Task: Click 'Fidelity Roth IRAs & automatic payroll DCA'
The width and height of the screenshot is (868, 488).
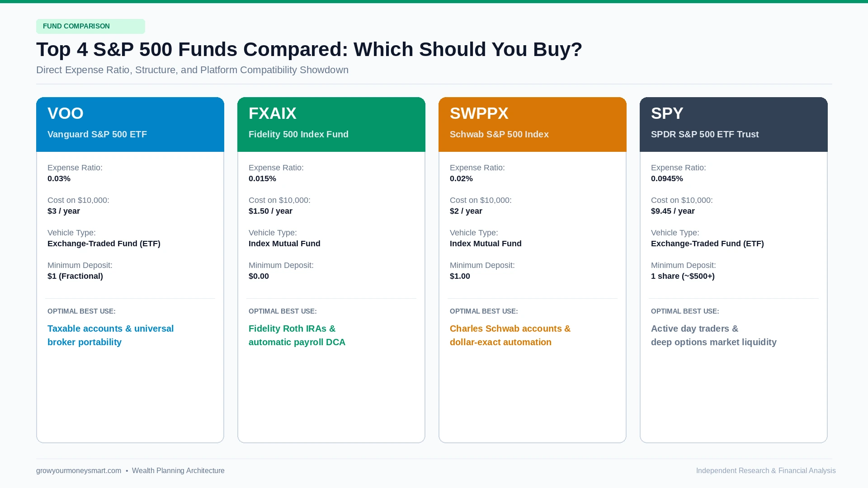Action: pyautogui.click(x=297, y=335)
